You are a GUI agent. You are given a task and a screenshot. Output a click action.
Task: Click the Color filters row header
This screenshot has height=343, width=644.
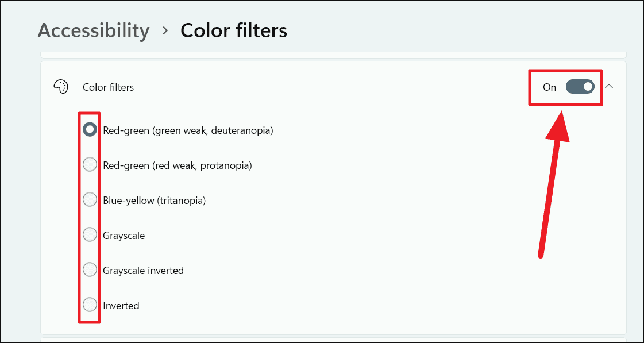pyautogui.click(x=109, y=87)
